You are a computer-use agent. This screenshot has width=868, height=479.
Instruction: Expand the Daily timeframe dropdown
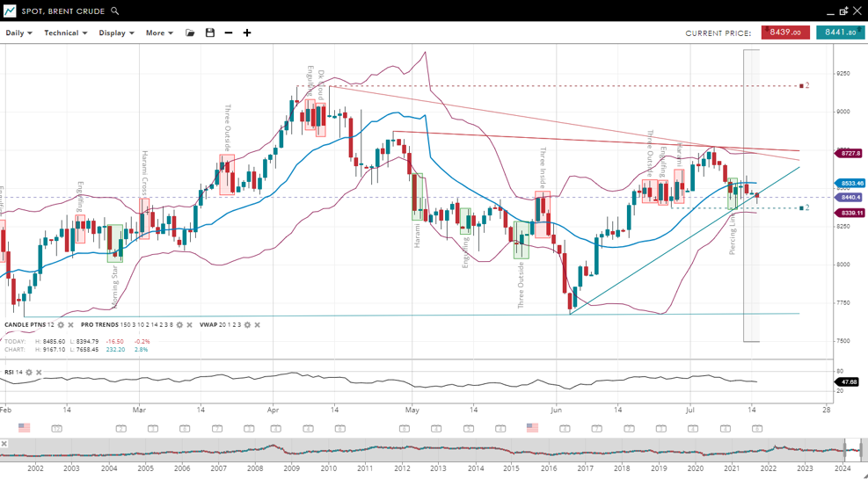[18, 33]
